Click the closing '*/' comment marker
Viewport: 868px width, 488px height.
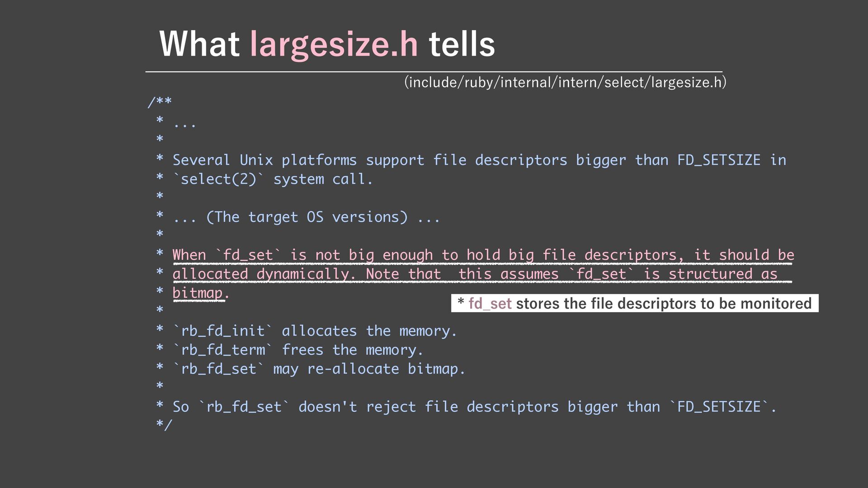tap(164, 425)
